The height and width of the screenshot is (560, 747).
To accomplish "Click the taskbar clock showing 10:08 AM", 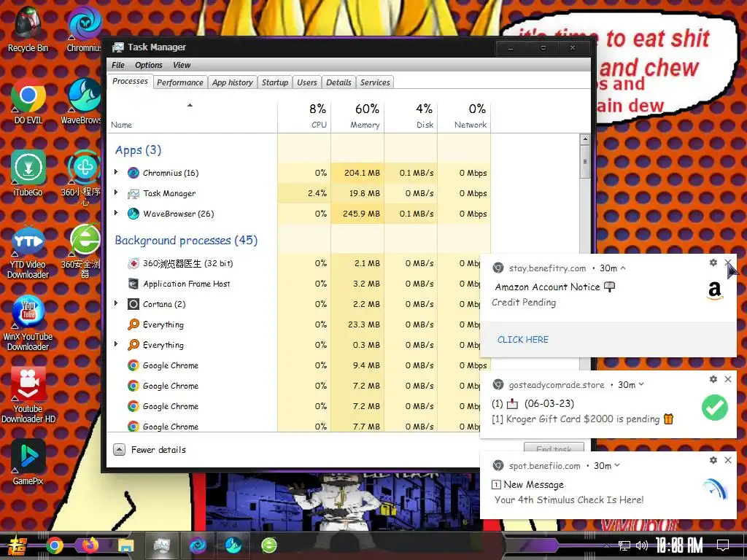I will 679,545.
